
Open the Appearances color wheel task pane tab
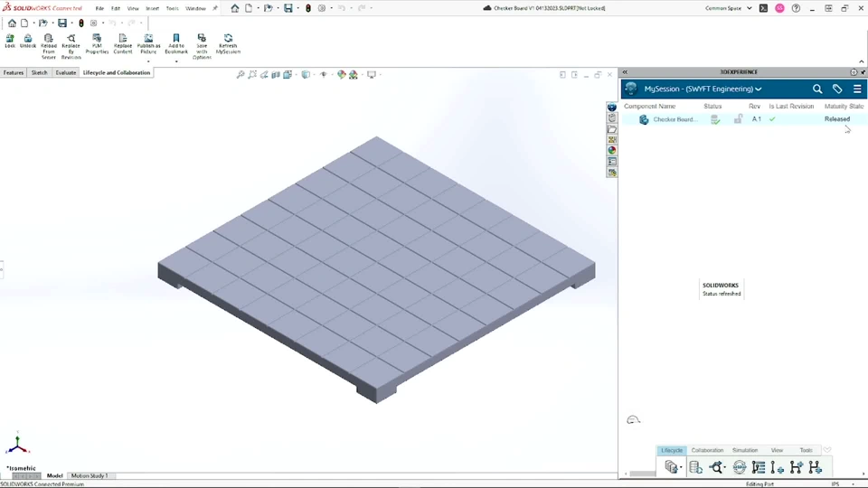[612, 151]
